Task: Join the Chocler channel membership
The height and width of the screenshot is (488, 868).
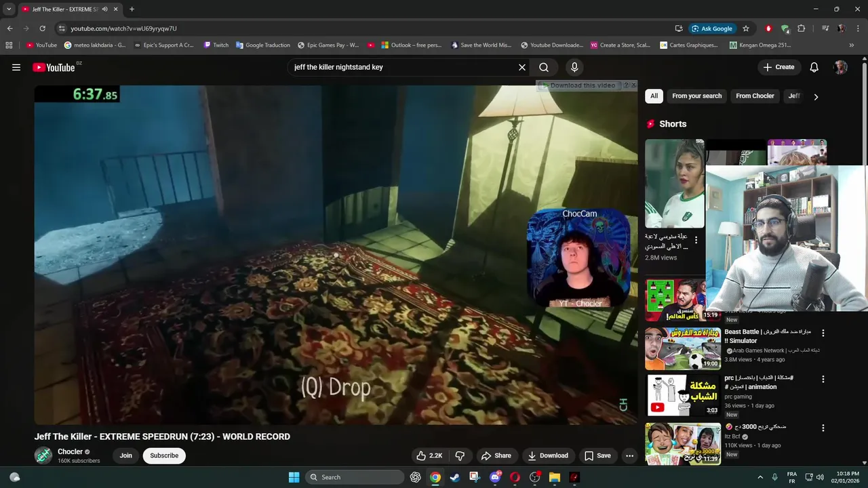Action: coord(126,455)
